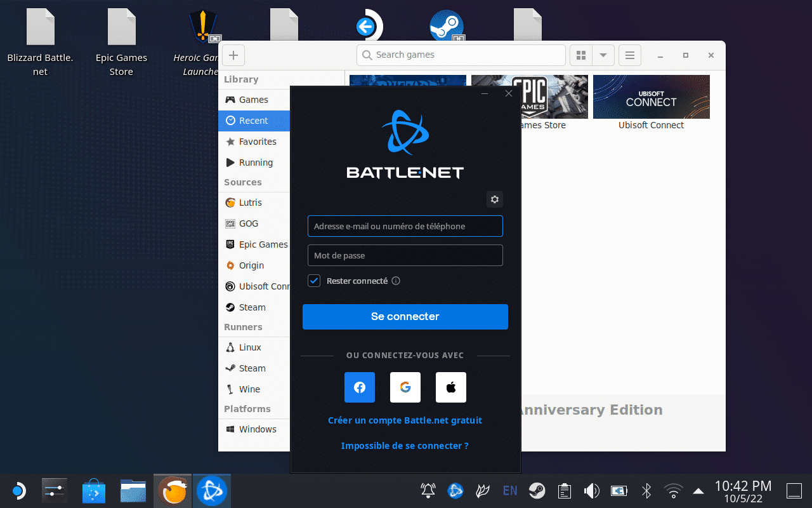Open Bluetooth settings from the tray
This screenshot has height=508, width=812.
646,490
